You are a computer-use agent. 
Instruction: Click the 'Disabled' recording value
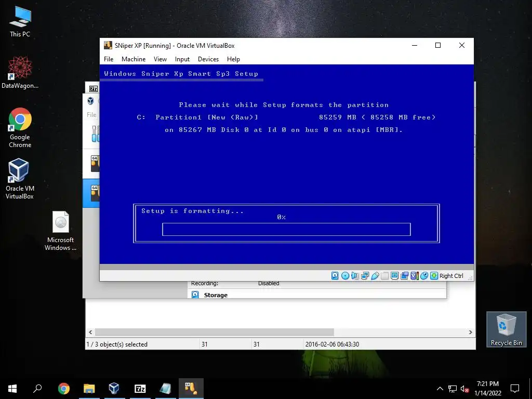click(269, 283)
